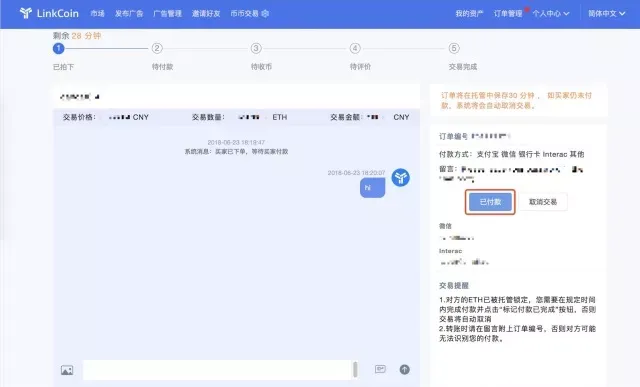Click the 'hi' chat message bubble
Image resolution: width=640 pixels, height=387 pixels.
point(372,188)
